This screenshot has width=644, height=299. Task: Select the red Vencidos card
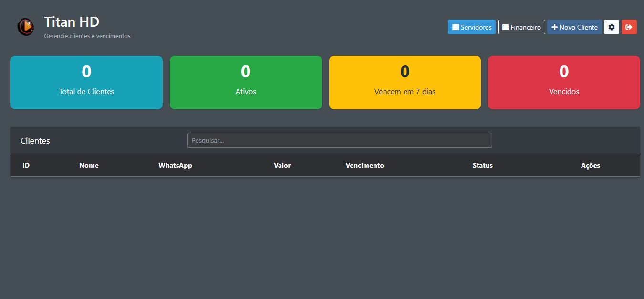(564, 83)
